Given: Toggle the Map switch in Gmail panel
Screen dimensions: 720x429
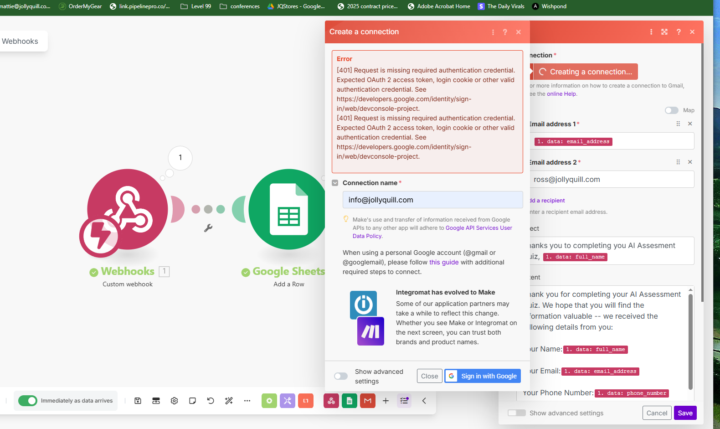Looking at the screenshot, I should (x=671, y=110).
